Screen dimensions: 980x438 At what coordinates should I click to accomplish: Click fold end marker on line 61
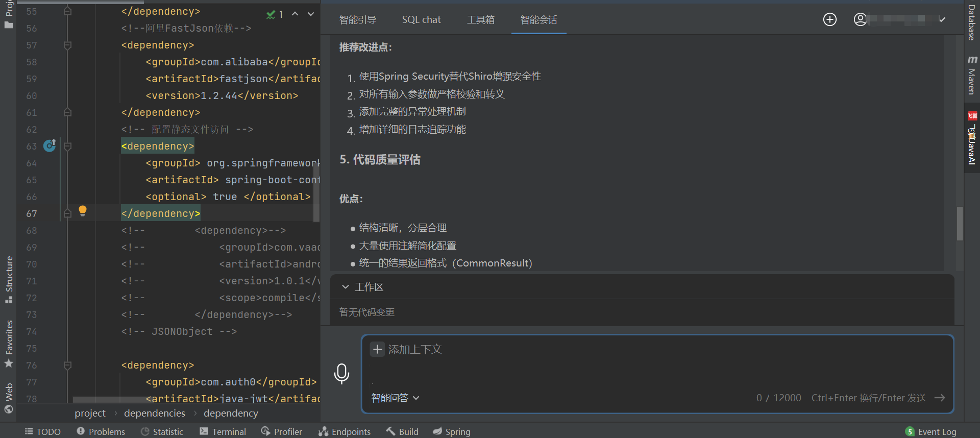click(x=67, y=112)
